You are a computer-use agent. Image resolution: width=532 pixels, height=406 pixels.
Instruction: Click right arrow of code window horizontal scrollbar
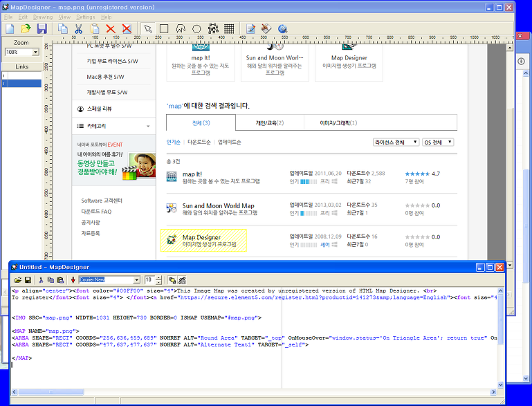point(493,392)
